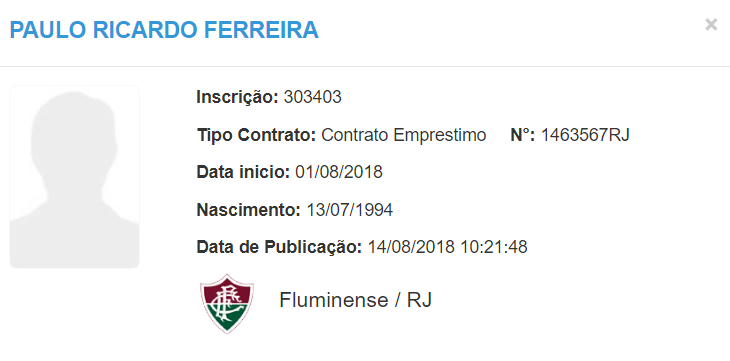Click the Fluminense / RJ club name

pyautogui.click(x=355, y=300)
